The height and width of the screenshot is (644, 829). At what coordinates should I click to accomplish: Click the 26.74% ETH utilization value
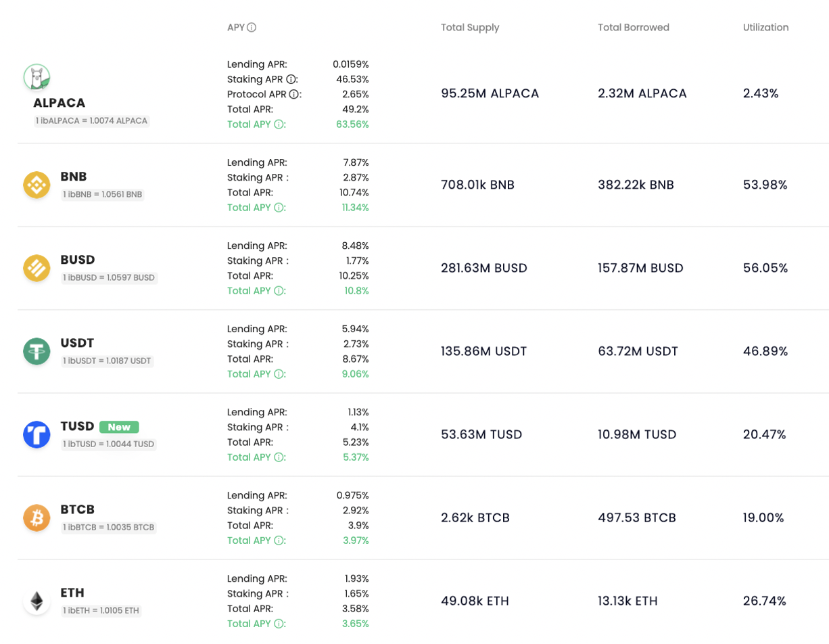(x=765, y=601)
